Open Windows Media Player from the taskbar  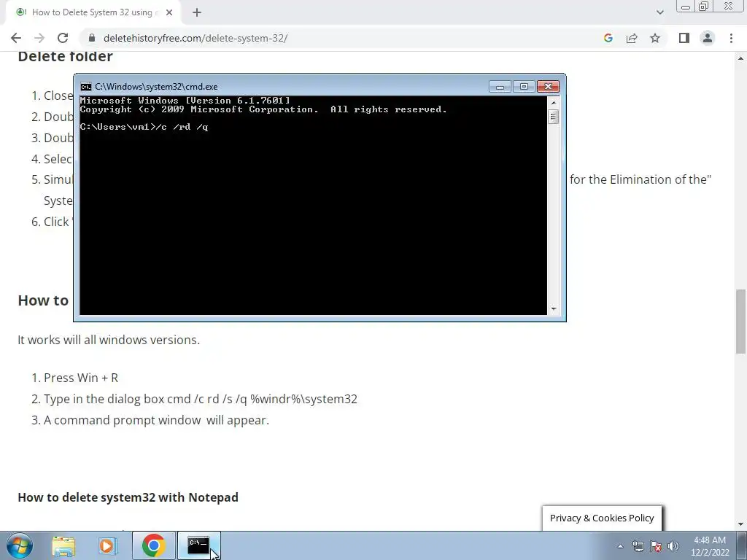pyautogui.click(x=108, y=545)
